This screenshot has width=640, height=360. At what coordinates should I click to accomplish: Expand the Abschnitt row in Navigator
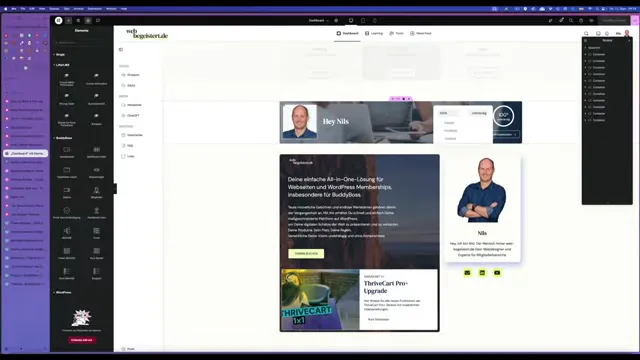(585, 48)
